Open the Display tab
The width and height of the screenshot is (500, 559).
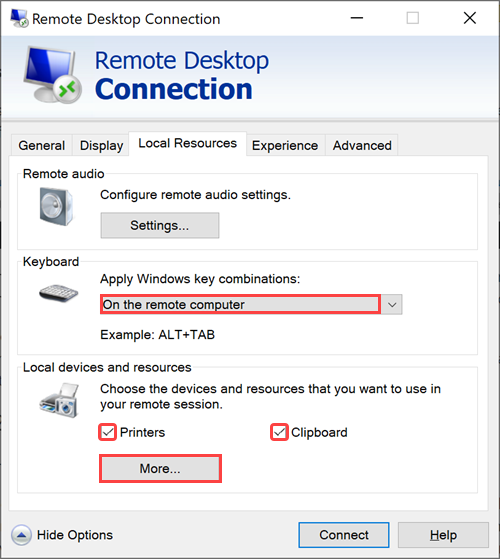click(x=101, y=145)
